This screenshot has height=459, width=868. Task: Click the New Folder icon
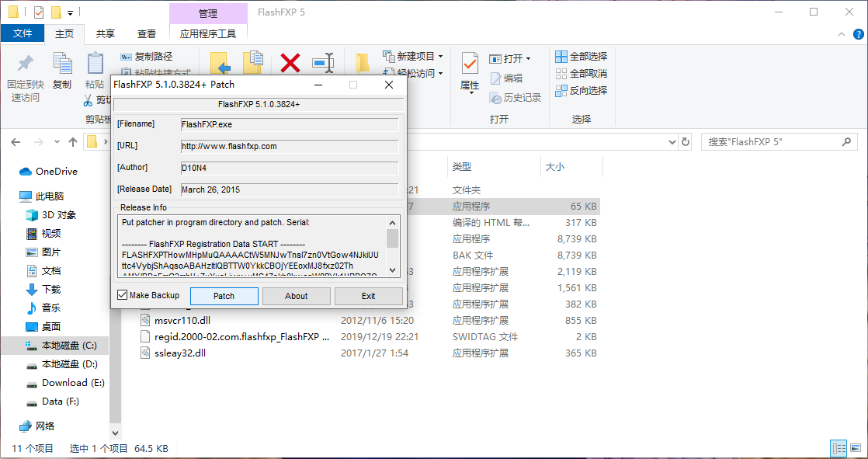(363, 63)
